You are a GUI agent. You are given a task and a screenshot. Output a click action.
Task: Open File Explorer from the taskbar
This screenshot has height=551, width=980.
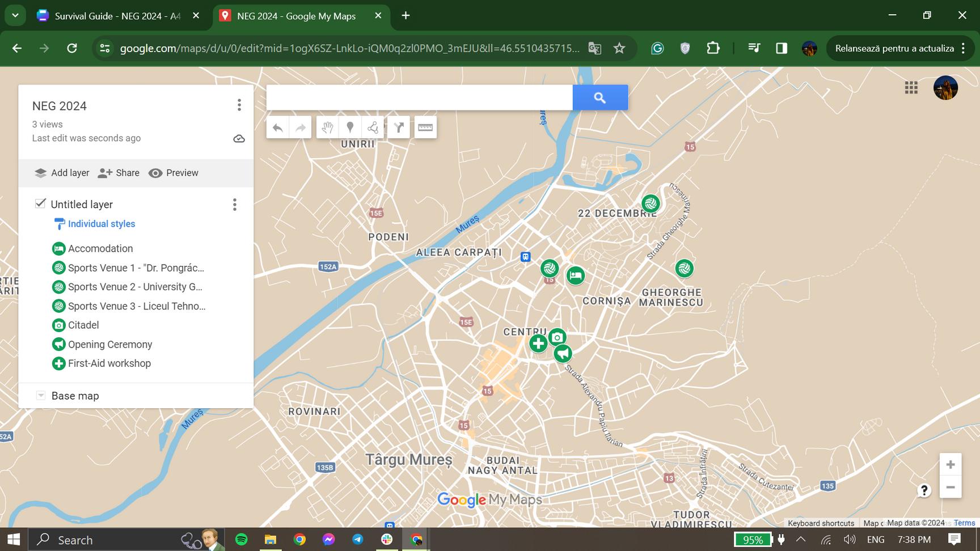(x=270, y=539)
